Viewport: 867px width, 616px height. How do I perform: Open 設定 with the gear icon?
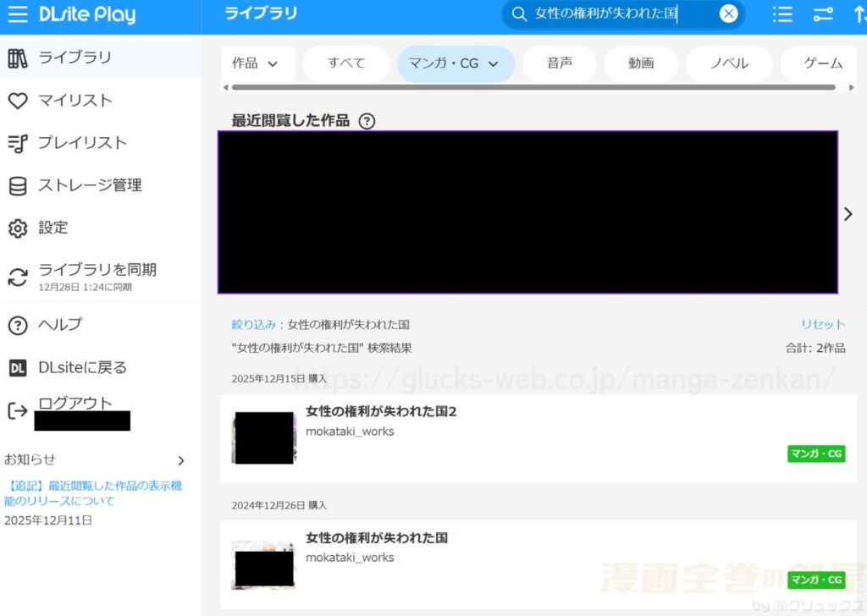pos(18,228)
